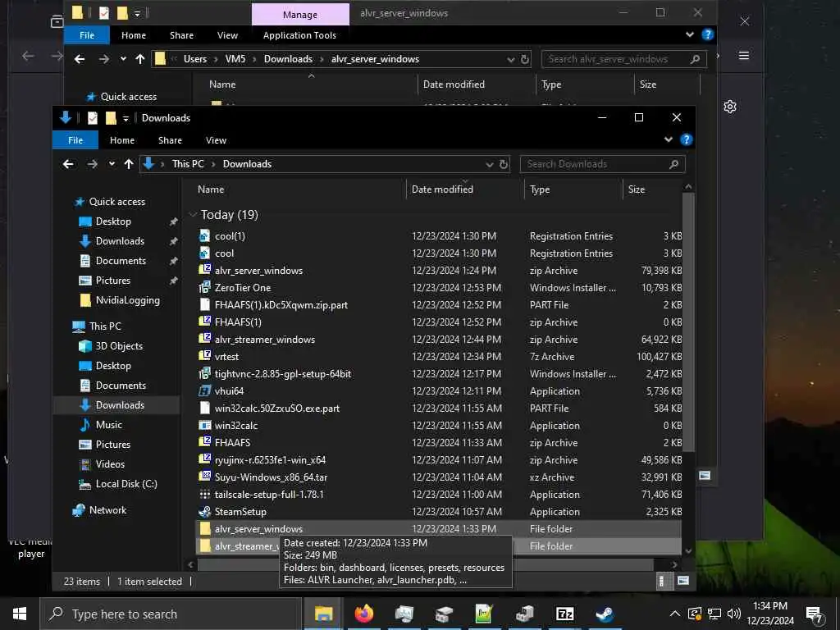The image size is (840, 630).
Task: Open the Manage tab in alvr_server_windows window
Action: pyautogui.click(x=300, y=15)
